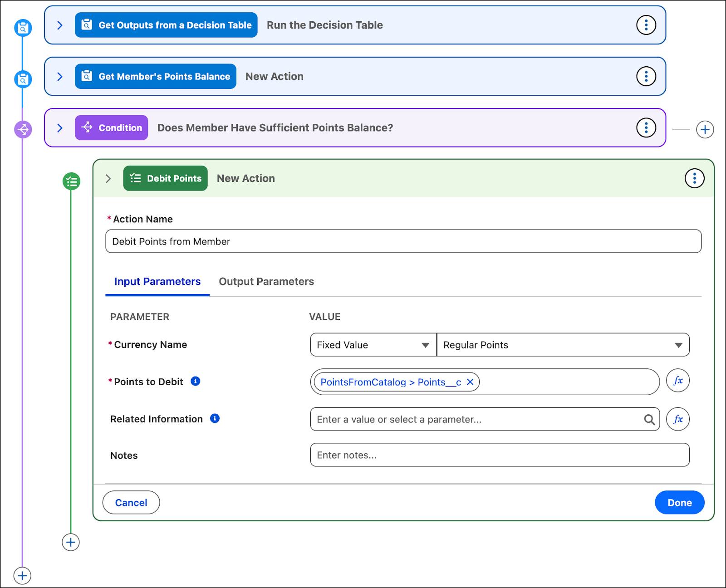Click the green Debit Points badge
The height and width of the screenshot is (588, 726).
coord(166,178)
